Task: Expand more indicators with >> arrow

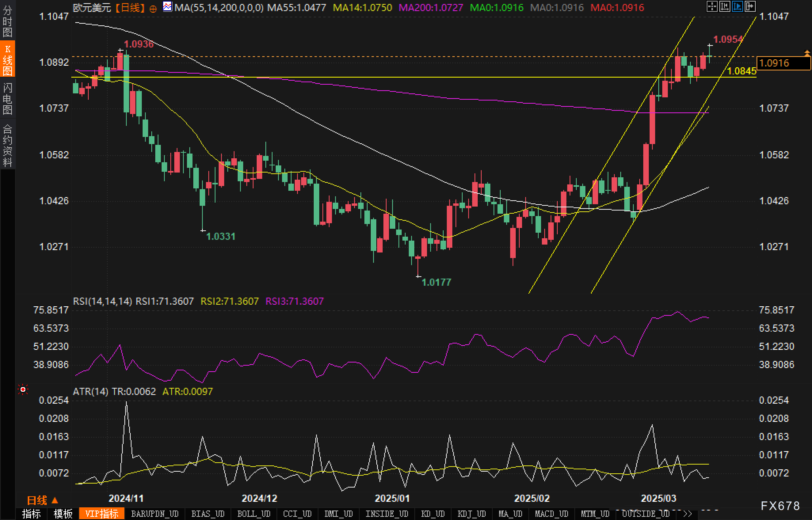Action: 687,514
